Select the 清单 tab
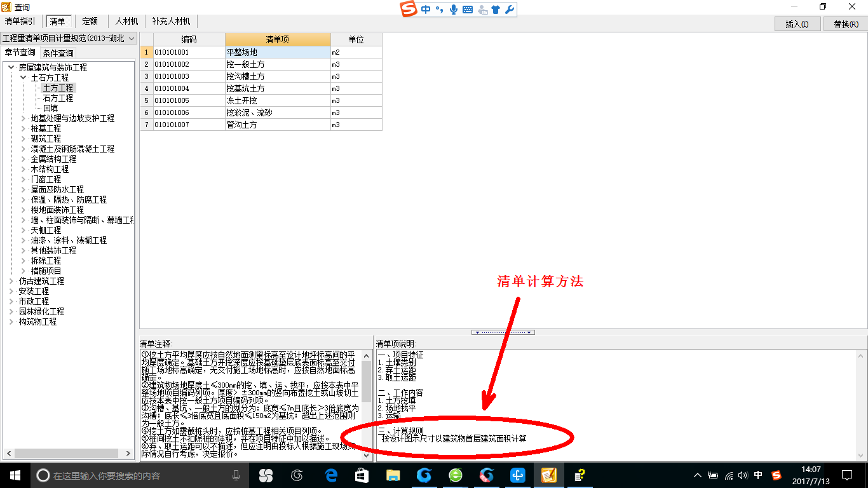The image size is (868, 488). (57, 22)
